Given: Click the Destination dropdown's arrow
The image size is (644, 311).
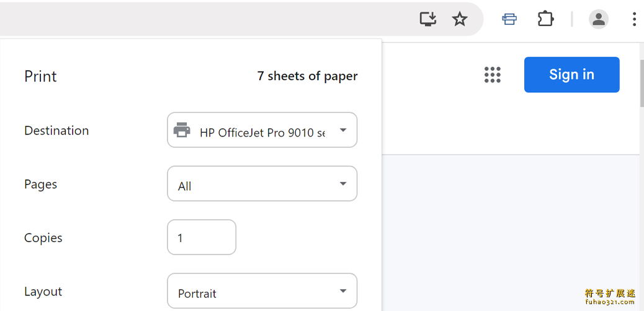Looking at the screenshot, I should point(343,130).
